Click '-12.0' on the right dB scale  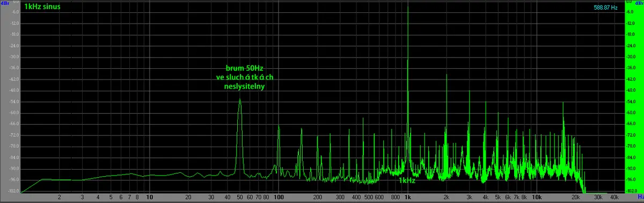tap(631, 24)
